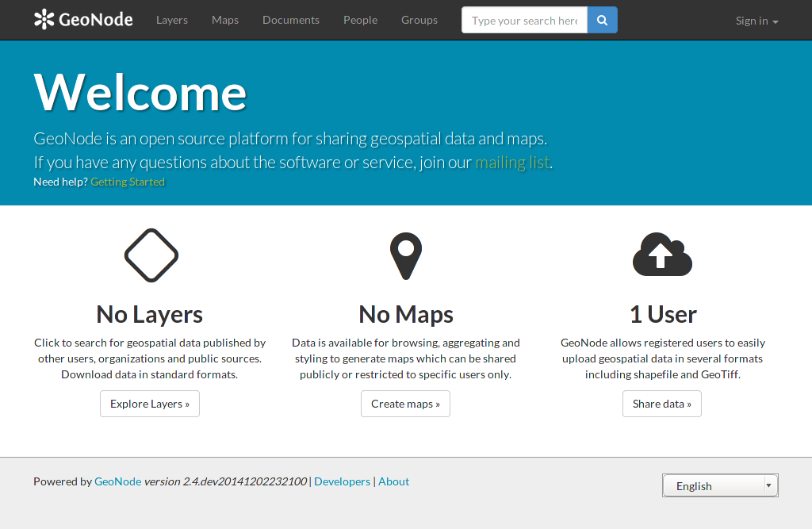Click the language dropdown arrow
812x529 pixels.
769,485
